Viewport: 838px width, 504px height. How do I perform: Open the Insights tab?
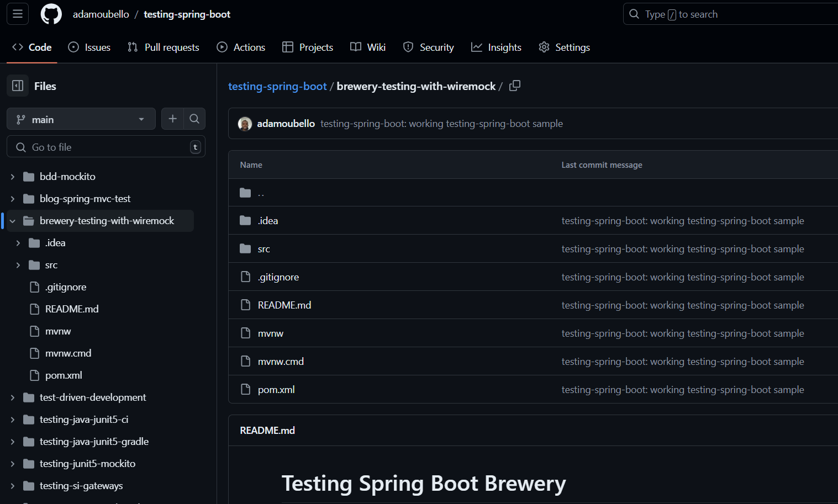point(496,47)
